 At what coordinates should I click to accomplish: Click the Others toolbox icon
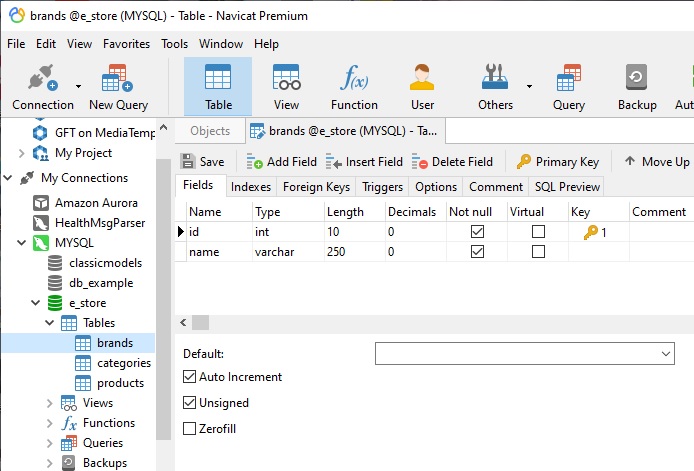point(495,87)
